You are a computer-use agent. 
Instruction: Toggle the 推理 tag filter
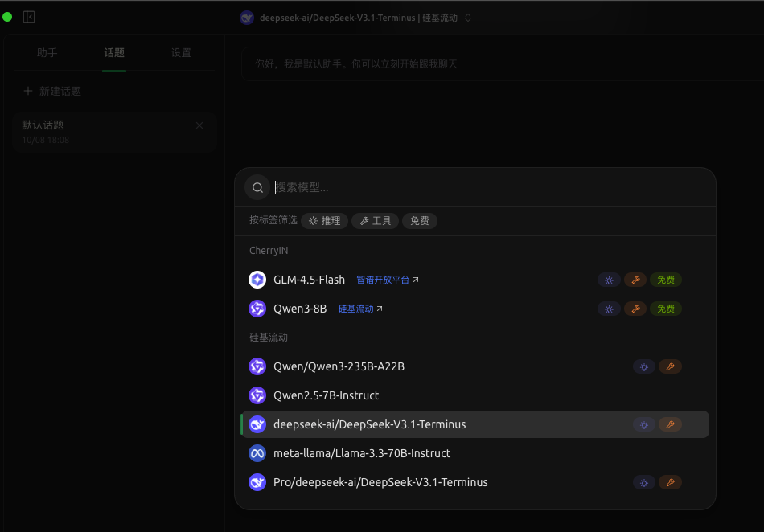click(325, 221)
